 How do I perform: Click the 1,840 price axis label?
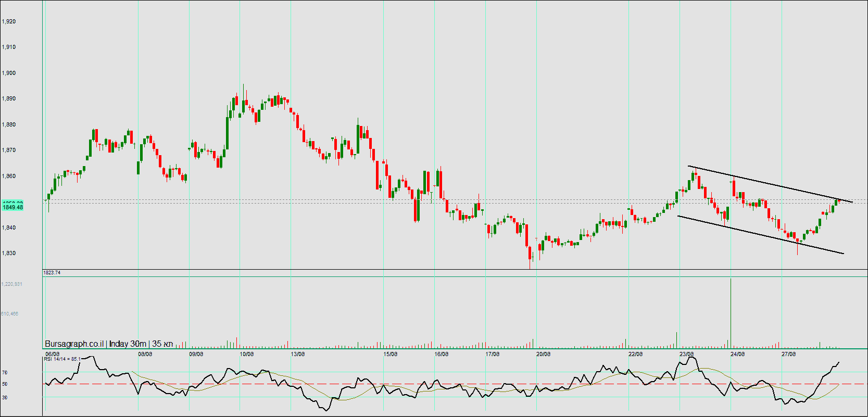click(x=9, y=228)
